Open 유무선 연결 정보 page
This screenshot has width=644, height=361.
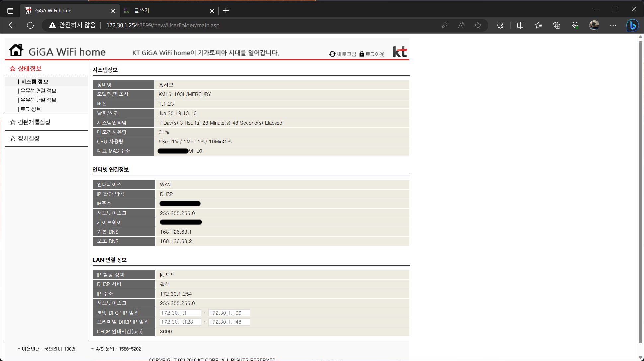(x=38, y=91)
